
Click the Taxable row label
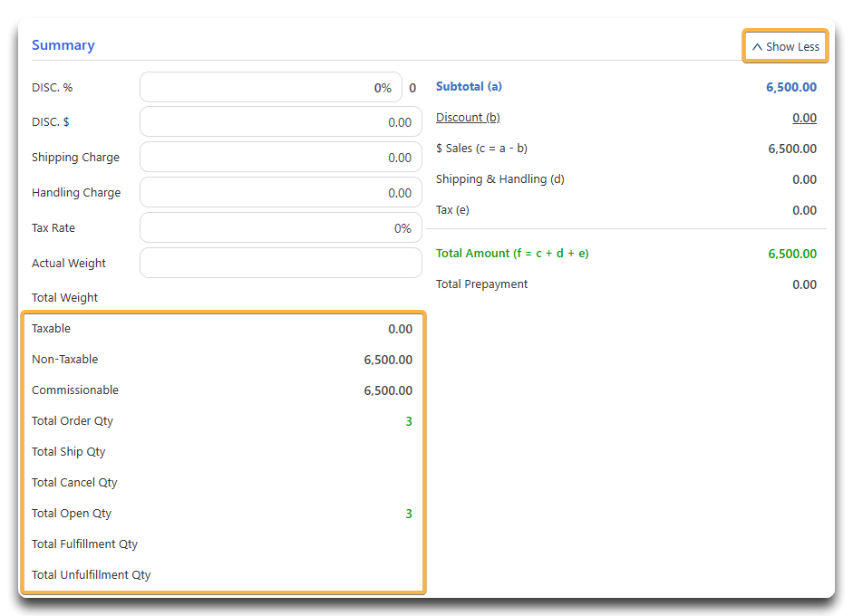(x=51, y=328)
